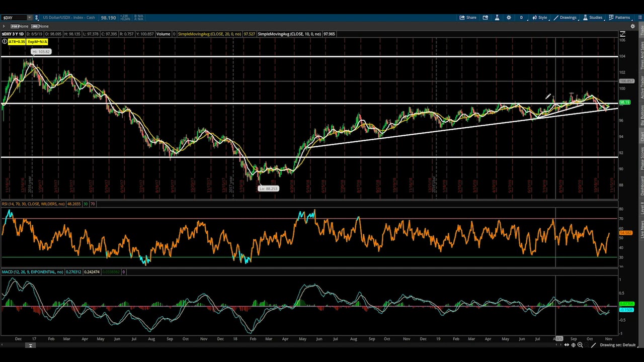Click the Share button in the top toolbar
The height and width of the screenshot is (362, 644).
click(468, 18)
